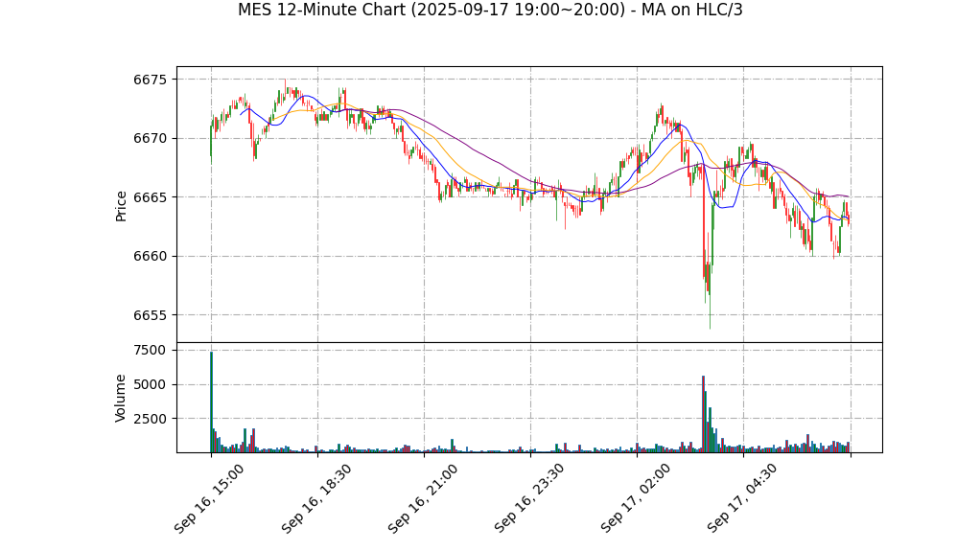Click the 6665 price axis label

(151, 197)
